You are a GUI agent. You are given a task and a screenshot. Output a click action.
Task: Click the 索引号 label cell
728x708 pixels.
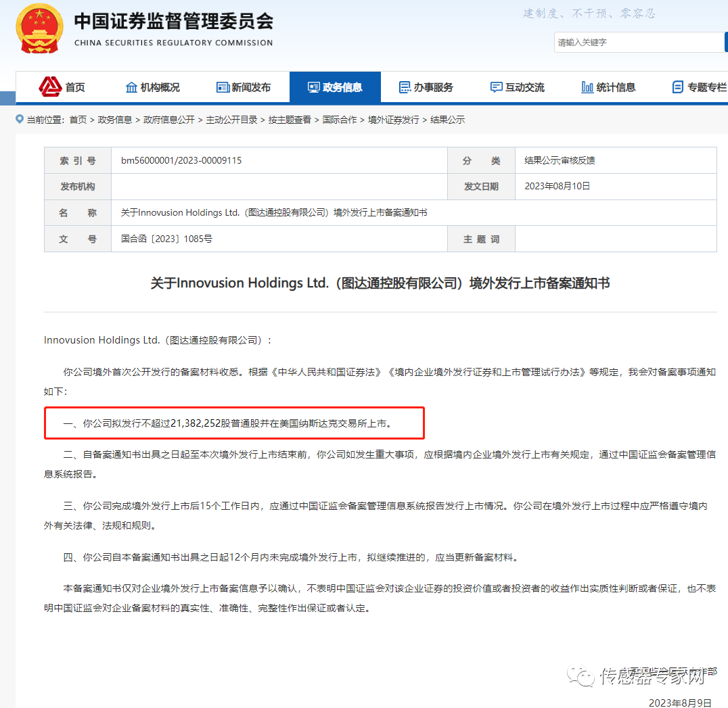click(78, 160)
